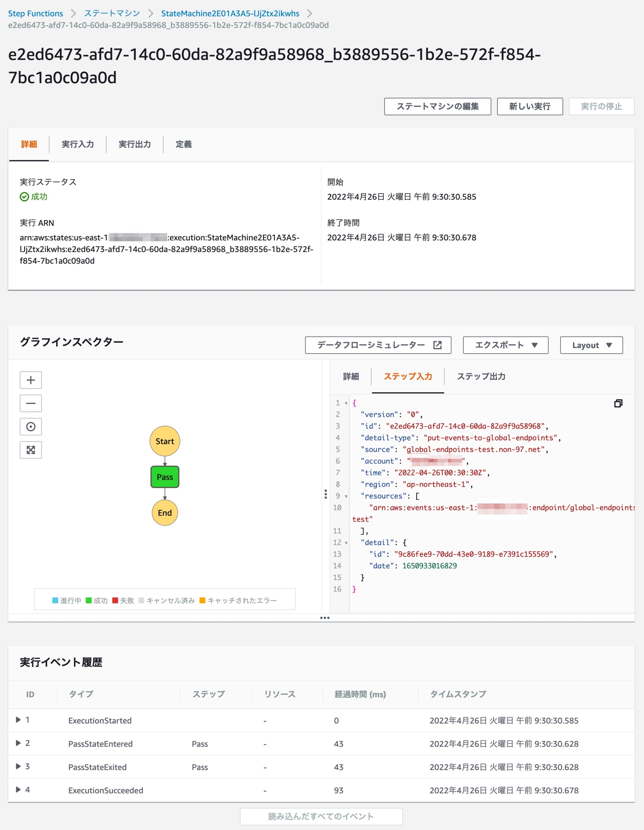This screenshot has width=644, height=830.
Task: Switch to the 定義 tab
Action: [184, 144]
